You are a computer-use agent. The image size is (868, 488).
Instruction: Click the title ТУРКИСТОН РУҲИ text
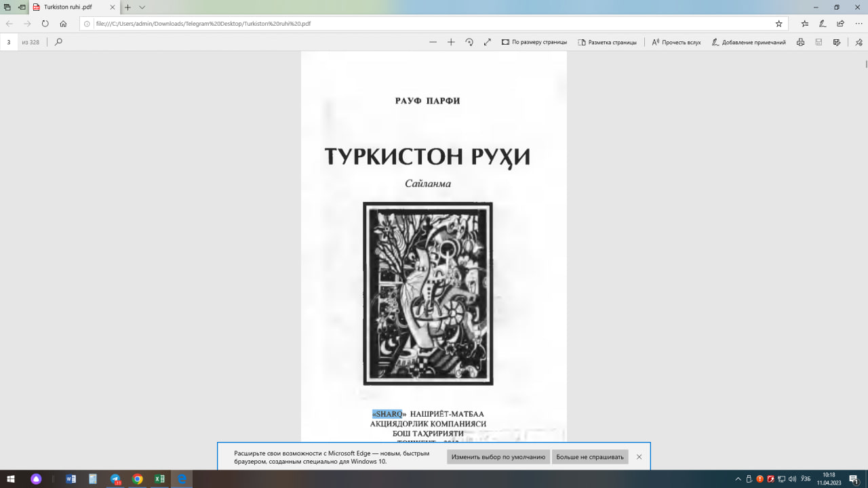[427, 157]
